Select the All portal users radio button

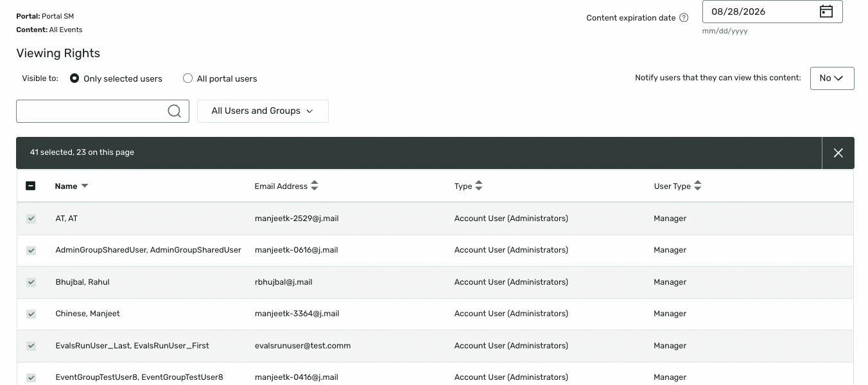(x=187, y=78)
